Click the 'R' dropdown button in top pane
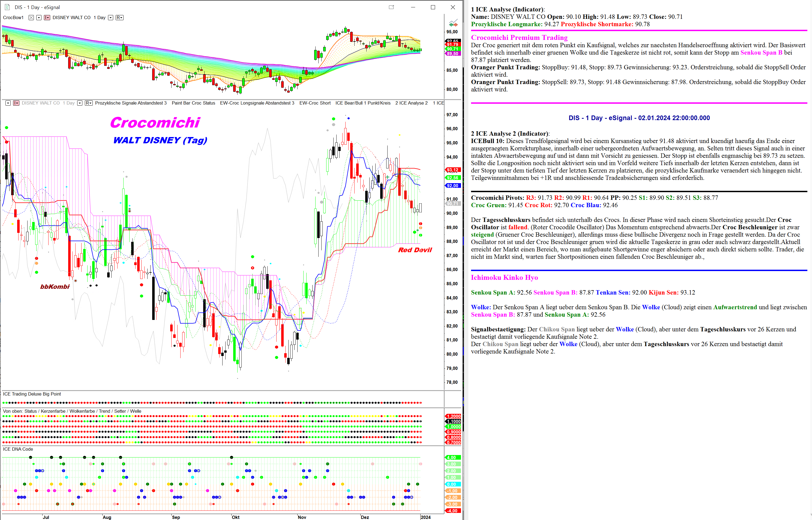The image size is (812, 520). point(119,17)
